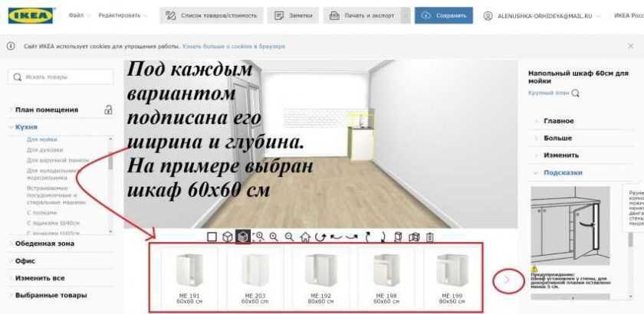Expand the Главное section
Image resolution: width=644 pixels, height=314 pixels.
(x=558, y=121)
